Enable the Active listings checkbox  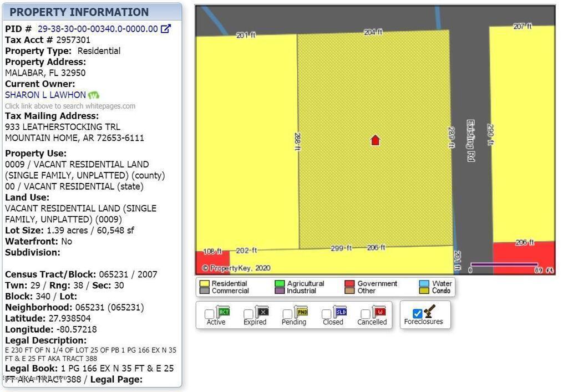tap(209, 314)
